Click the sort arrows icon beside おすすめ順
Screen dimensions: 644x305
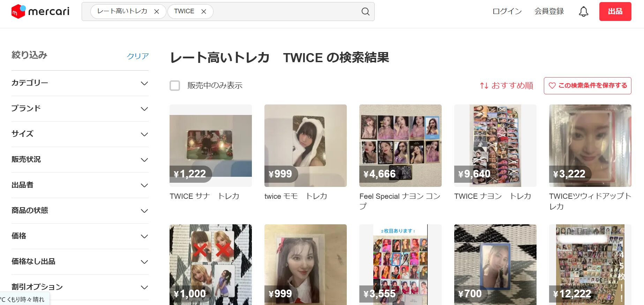pos(484,86)
